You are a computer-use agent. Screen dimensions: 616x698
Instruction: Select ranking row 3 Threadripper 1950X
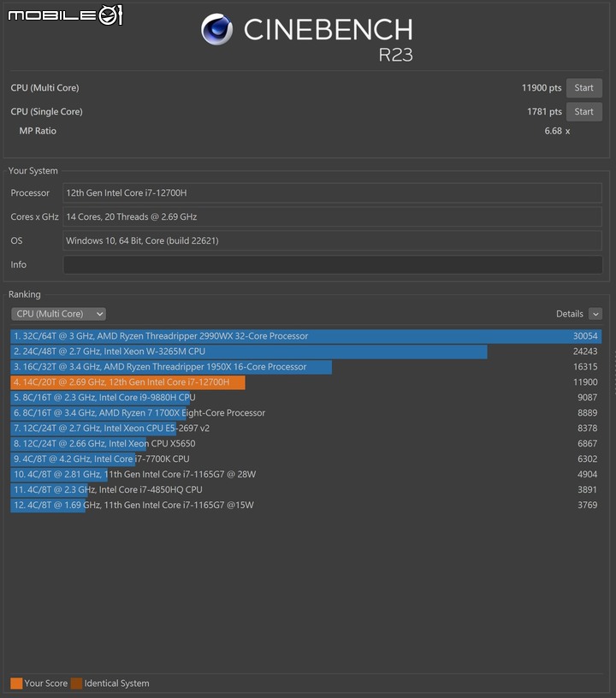305,367
